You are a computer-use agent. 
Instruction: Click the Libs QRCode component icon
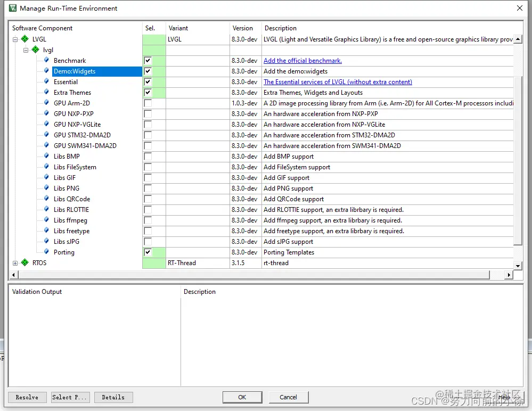(46, 199)
